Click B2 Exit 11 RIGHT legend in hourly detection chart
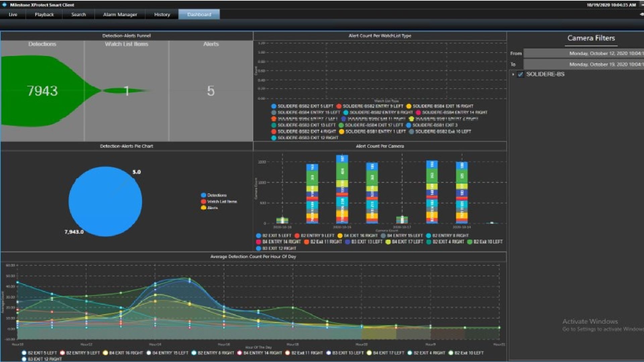Screen dimensions: 644x362 coord(304,353)
